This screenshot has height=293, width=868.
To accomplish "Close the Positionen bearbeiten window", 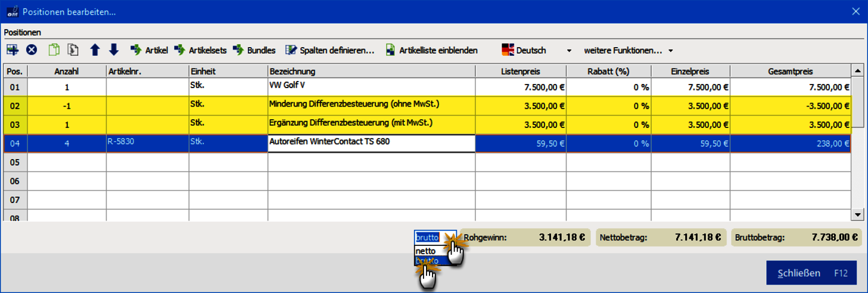I will click(855, 11).
